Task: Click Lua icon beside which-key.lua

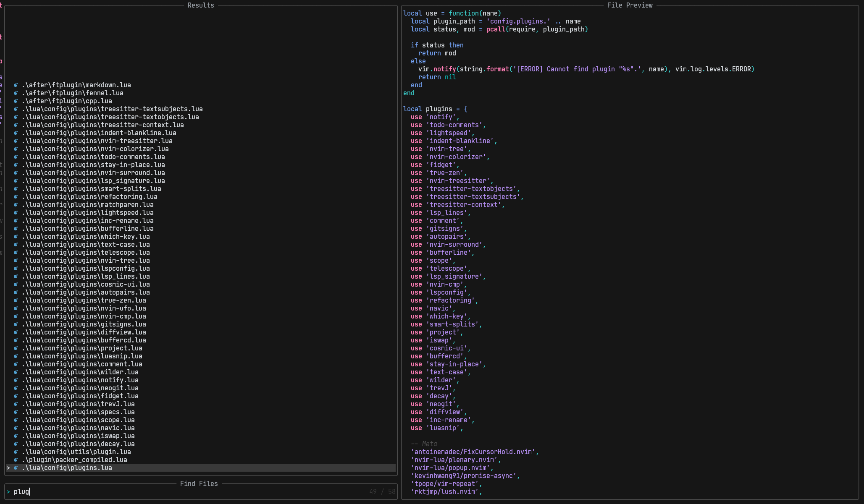Action: tap(16, 237)
